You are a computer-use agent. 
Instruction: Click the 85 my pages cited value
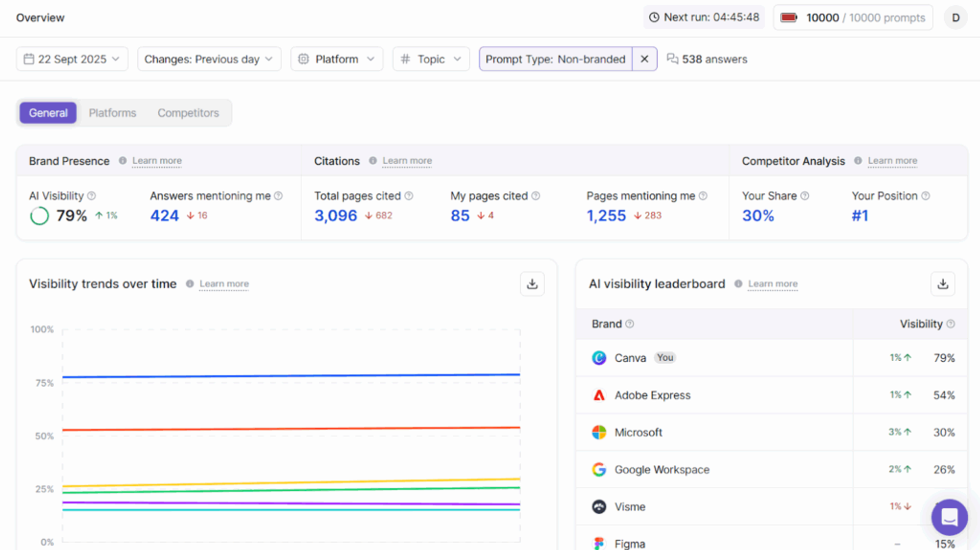(460, 216)
